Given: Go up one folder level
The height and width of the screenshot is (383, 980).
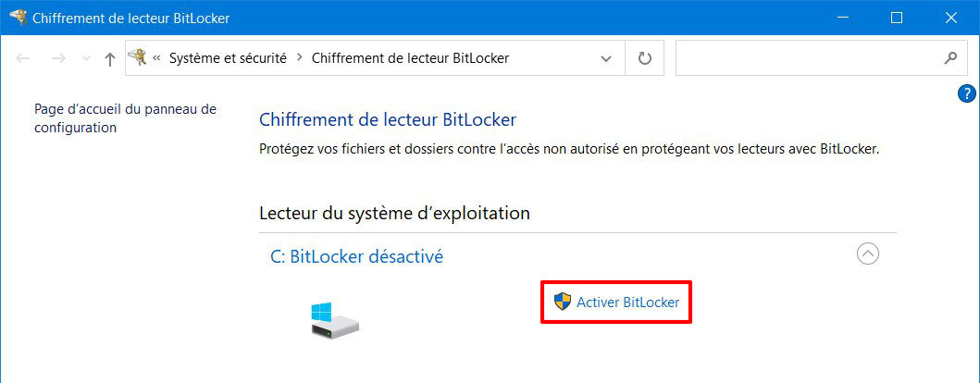Looking at the screenshot, I should point(110,58).
